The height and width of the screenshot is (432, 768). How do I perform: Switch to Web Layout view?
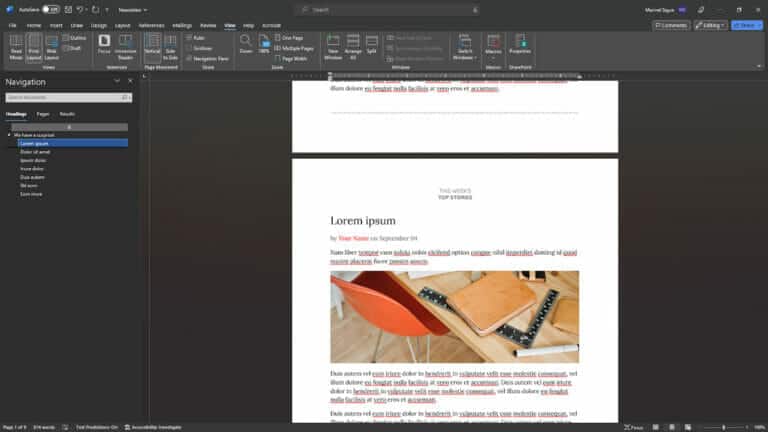click(51, 48)
